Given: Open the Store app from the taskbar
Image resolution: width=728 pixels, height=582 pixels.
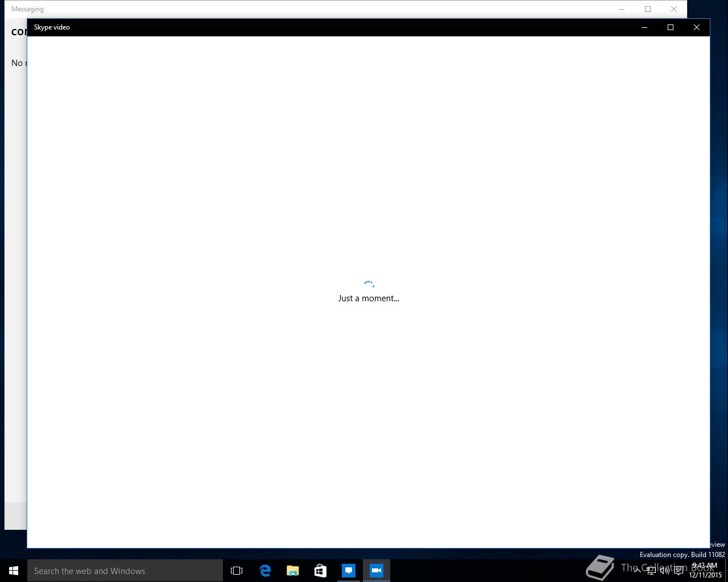Looking at the screenshot, I should point(321,571).
